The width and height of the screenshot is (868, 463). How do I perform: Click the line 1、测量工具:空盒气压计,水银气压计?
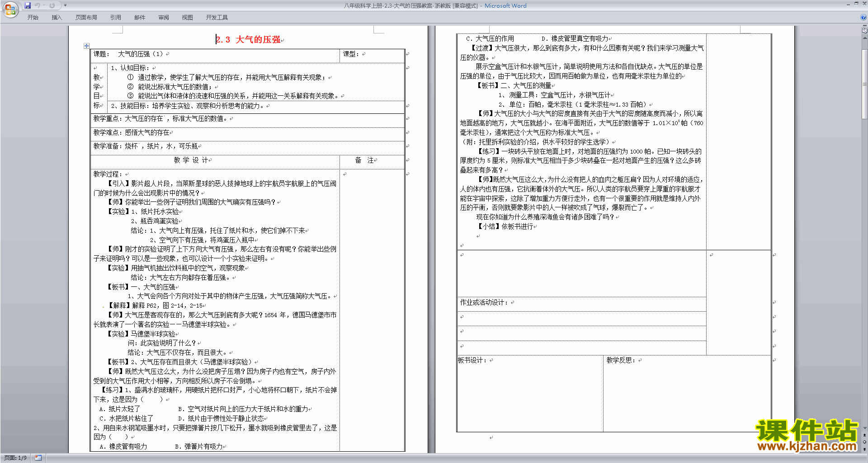coord(555,95)
